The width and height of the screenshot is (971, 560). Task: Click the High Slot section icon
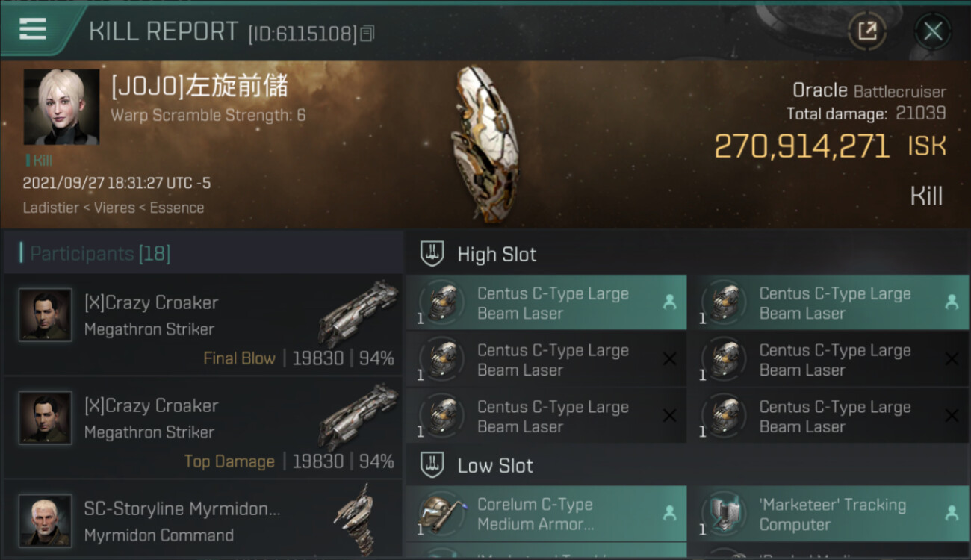click(x=432, y=254)
